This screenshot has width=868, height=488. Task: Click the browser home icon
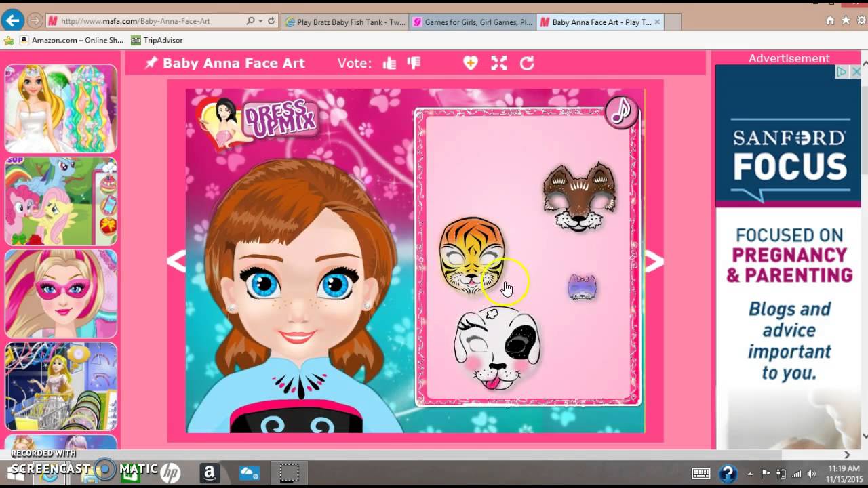coord(830,21)
